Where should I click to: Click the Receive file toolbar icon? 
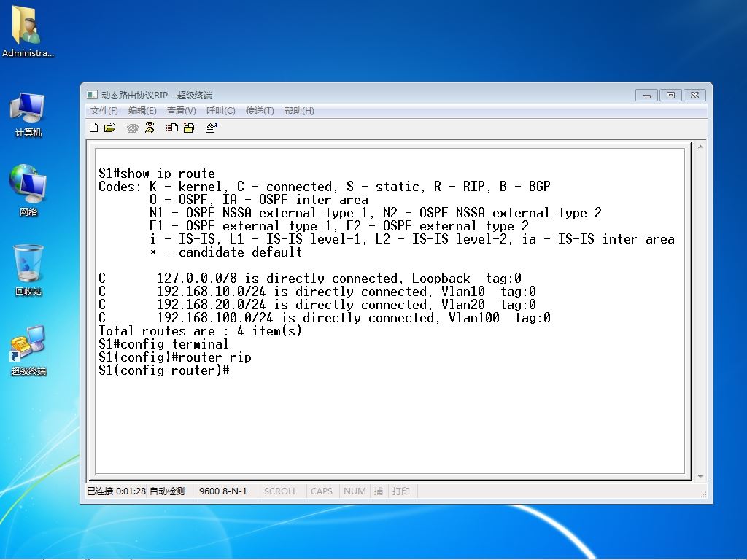[x=189, y=127]
